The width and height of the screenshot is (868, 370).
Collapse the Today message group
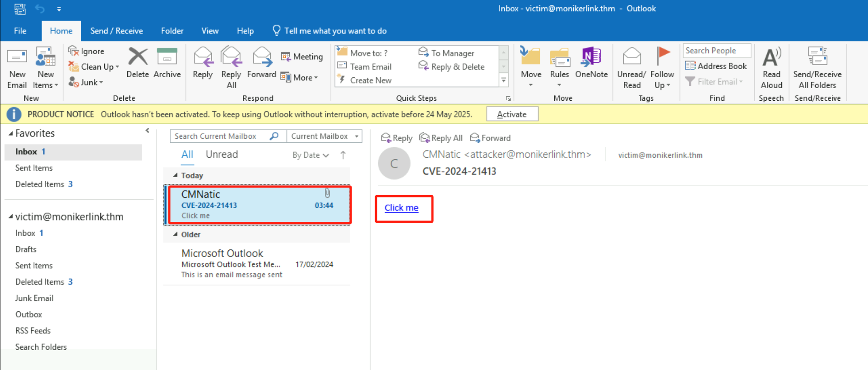[x=176, y=175]
